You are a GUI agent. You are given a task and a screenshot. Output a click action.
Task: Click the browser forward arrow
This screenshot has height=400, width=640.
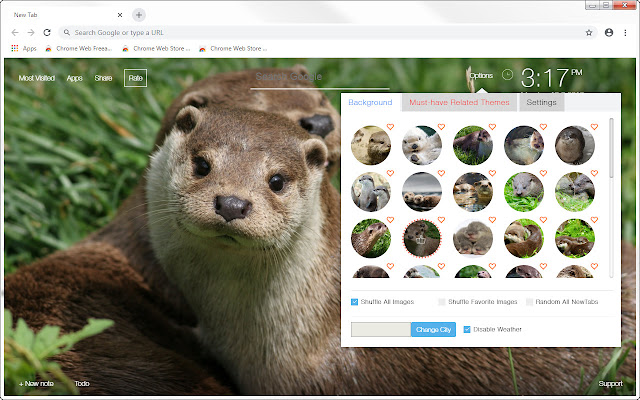[31, 32]
